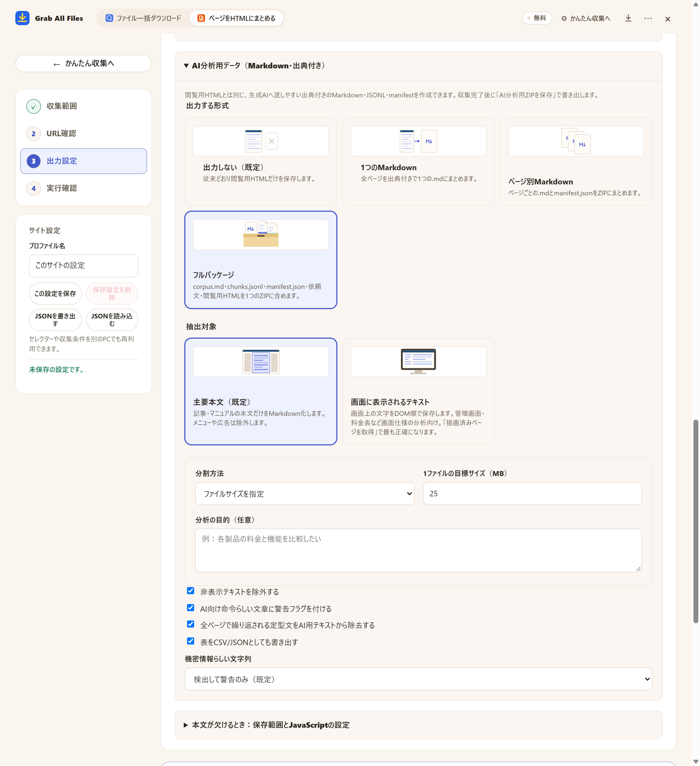Select the 出力しない（既定）format card
Screen dimensions: 700x766
[x=261, y=161]
